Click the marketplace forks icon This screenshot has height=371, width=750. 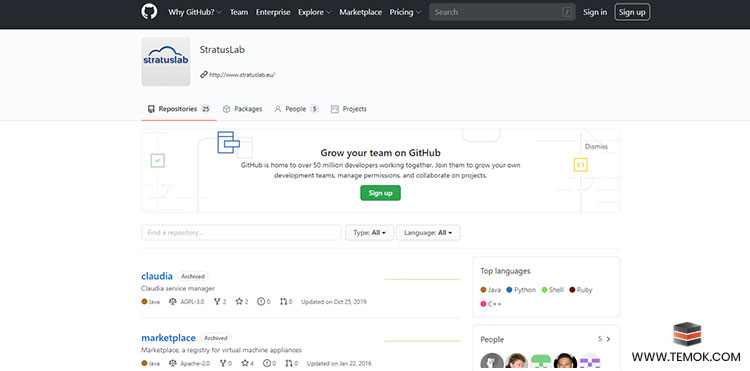(x=222, y=364)
